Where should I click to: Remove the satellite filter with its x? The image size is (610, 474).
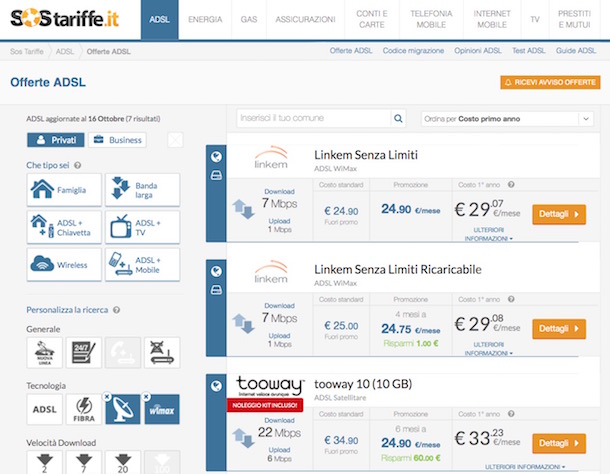click(x=107, y=397)
